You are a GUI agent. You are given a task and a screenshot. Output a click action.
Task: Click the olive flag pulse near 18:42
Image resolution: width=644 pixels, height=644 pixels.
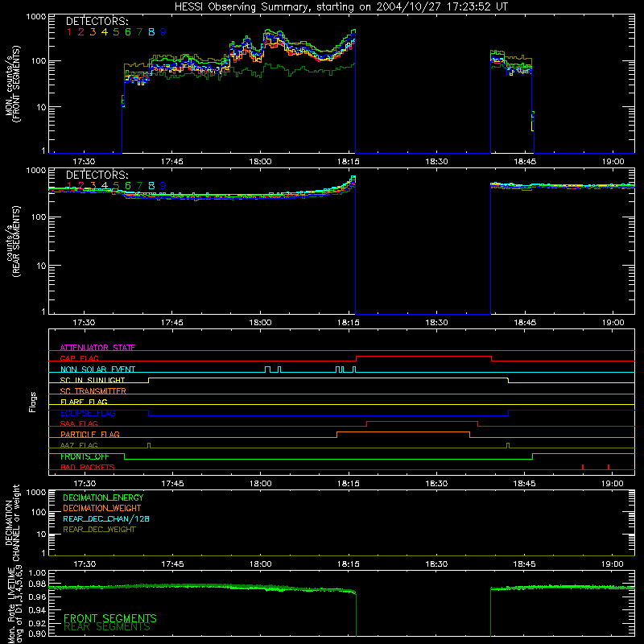tap(508, 446)
